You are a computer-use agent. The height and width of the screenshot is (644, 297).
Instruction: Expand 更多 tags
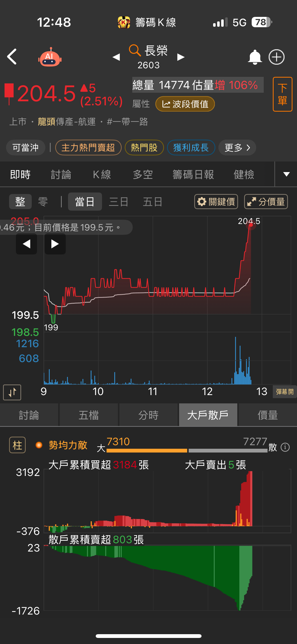pyautogui.click(x=237, y=148)
